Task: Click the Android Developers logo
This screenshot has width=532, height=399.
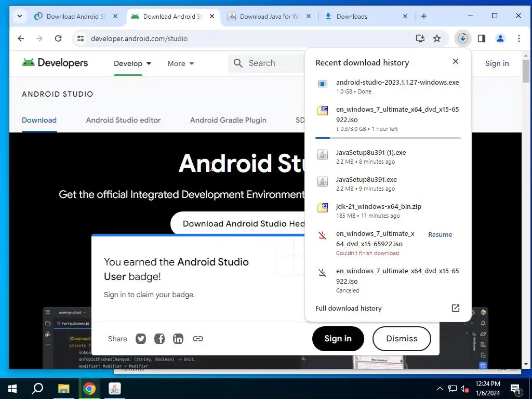Action: [55, 63]
